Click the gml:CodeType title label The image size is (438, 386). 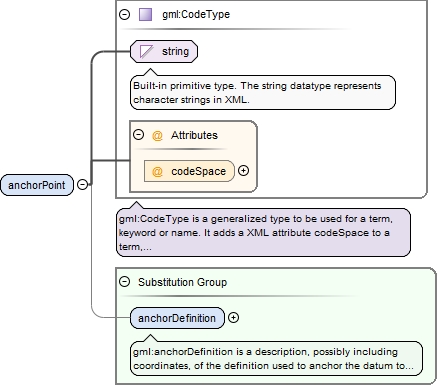click(x=196, y=15)
